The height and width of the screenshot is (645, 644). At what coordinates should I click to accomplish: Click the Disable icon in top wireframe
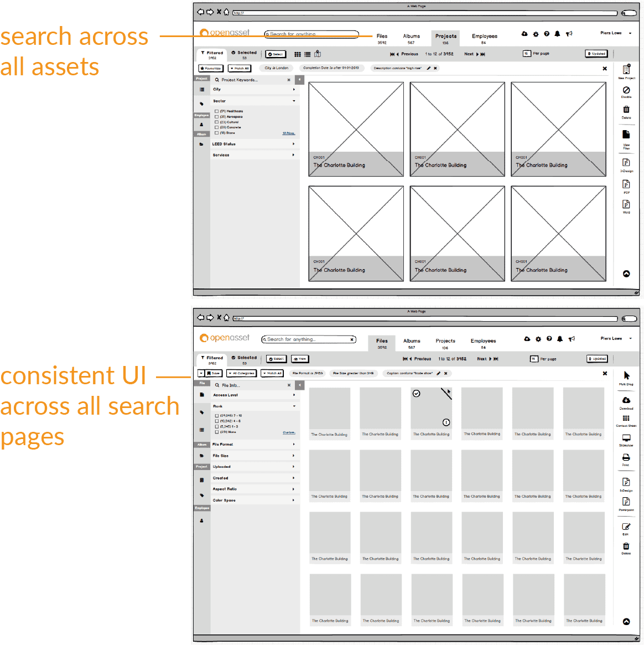point(626,90)
